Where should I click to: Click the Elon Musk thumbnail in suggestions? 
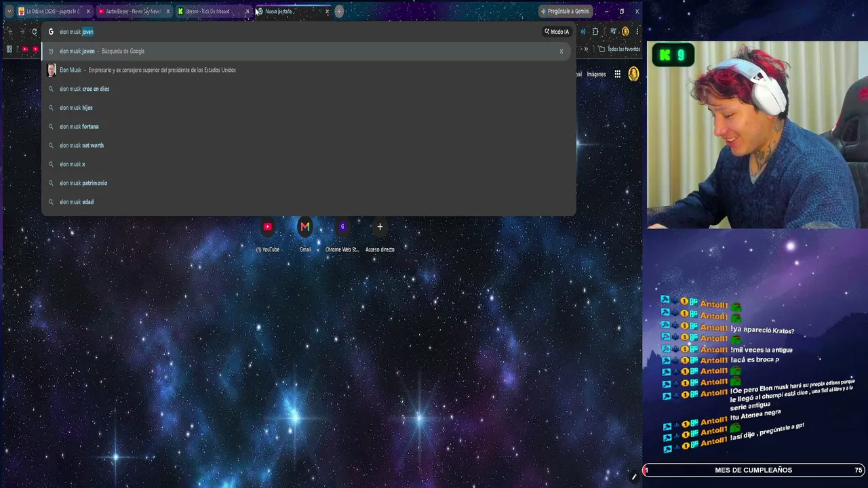(52, 70)
